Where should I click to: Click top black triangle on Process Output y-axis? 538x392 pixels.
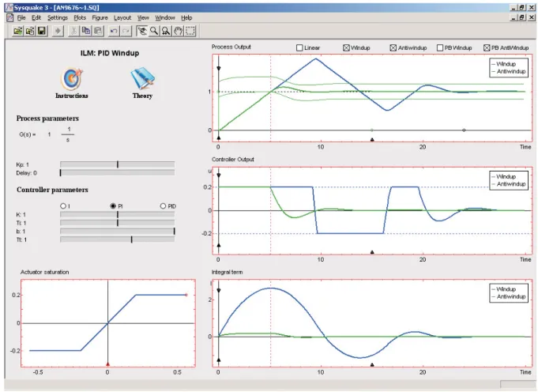[219, 68]
